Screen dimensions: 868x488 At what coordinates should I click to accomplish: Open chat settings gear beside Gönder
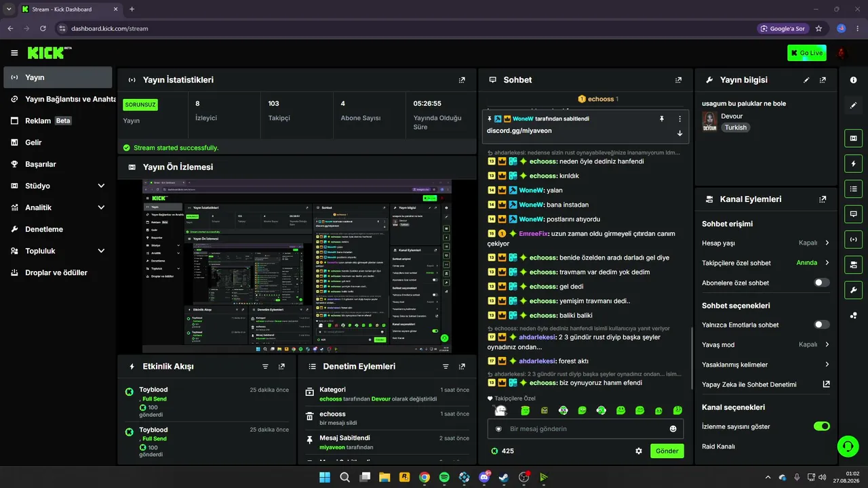tap(638, 451)
